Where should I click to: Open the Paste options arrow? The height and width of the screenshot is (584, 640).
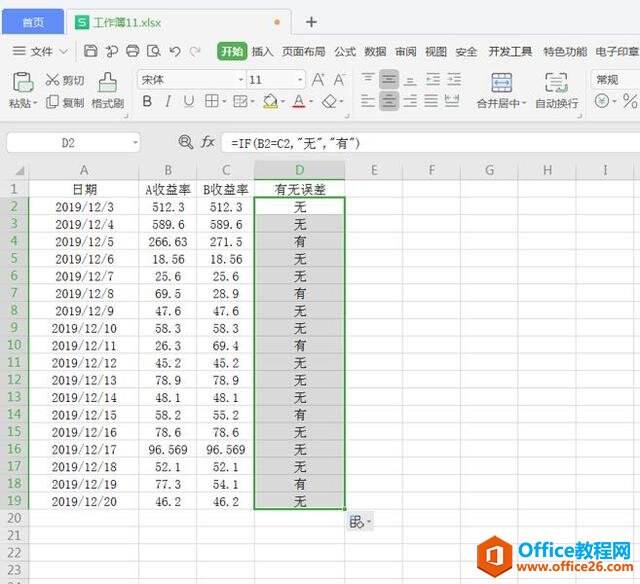click(35, 103)
